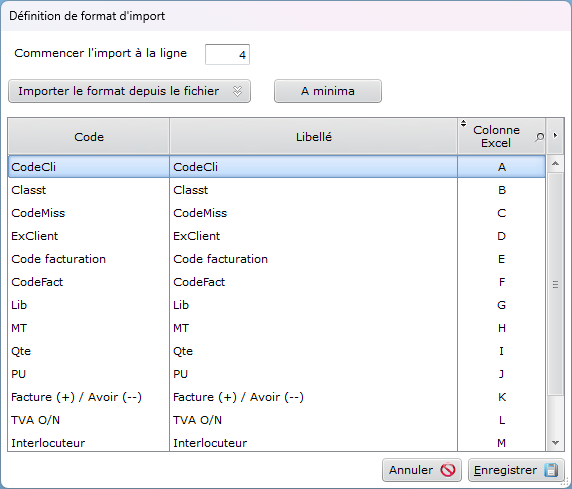
Task: Click Excel column cell A
Action: 502,167
